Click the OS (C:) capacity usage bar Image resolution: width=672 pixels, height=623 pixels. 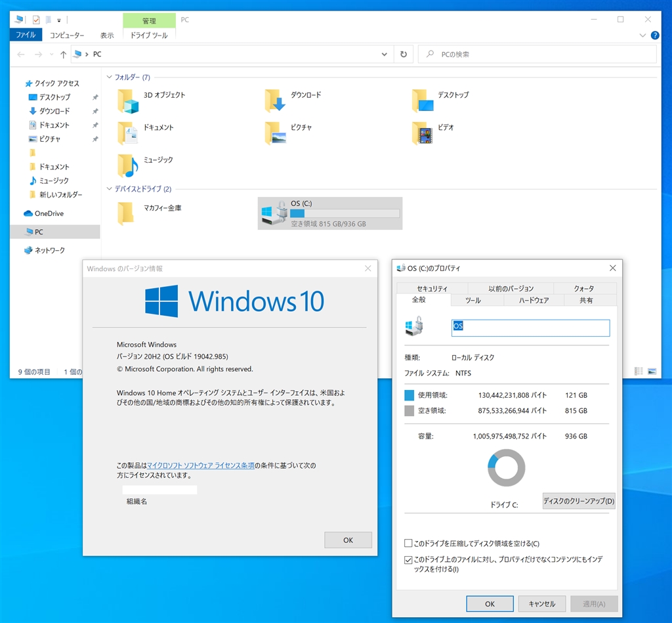[x=345, y=213]
